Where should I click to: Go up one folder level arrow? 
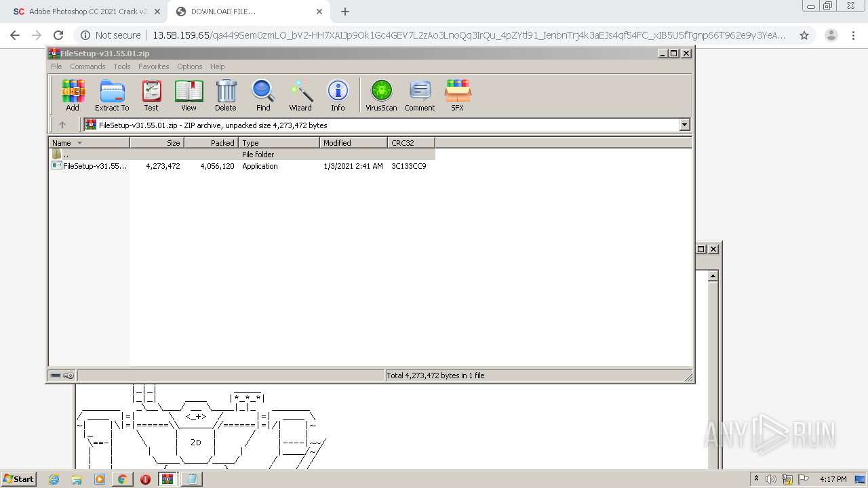(x=62, y=125)
